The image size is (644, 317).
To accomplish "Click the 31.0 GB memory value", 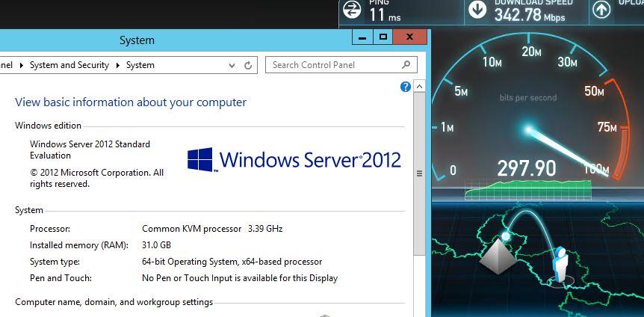I will pos(156,245).
